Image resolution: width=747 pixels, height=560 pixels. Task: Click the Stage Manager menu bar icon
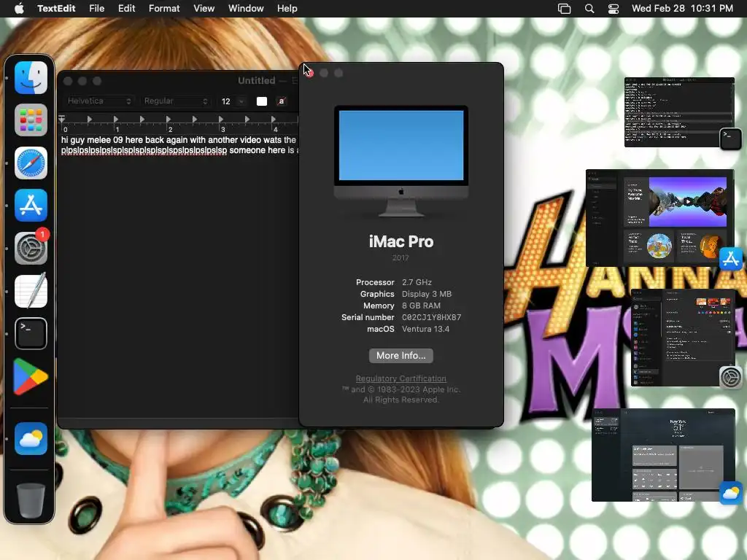coord(564,9)
